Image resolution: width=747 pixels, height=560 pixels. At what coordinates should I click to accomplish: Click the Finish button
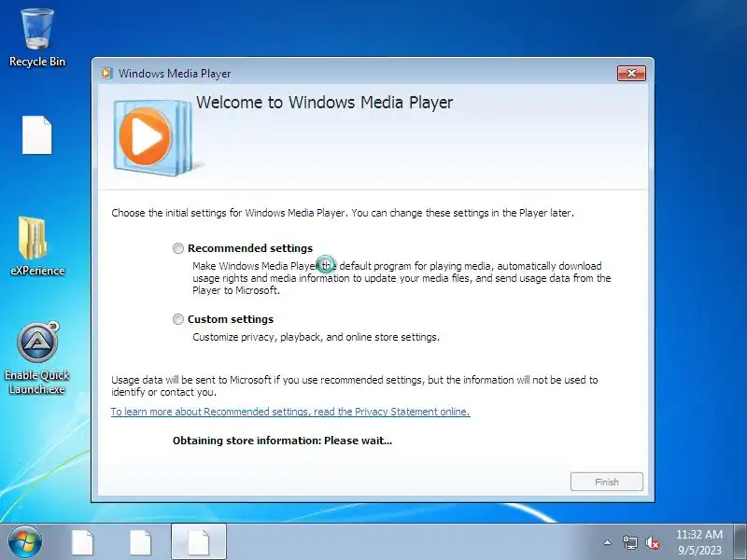tap(606, 482)
